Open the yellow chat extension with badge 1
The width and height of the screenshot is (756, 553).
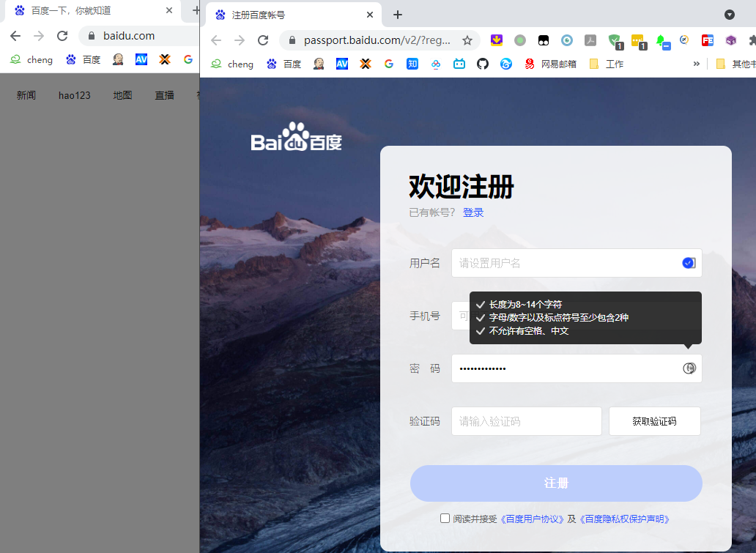click(x=638, y=42)
